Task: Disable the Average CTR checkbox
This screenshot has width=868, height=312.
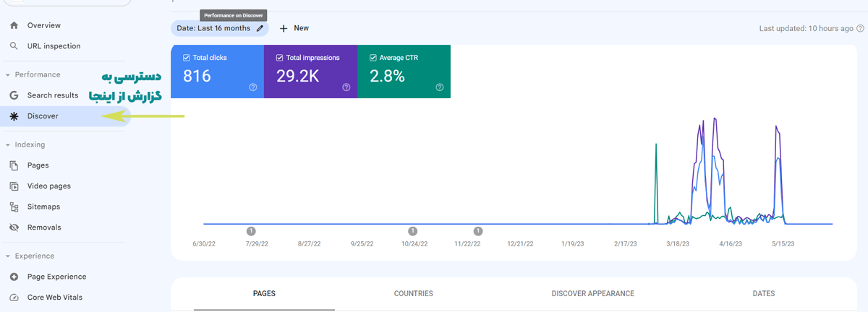Action: click(x=373, y=58)
